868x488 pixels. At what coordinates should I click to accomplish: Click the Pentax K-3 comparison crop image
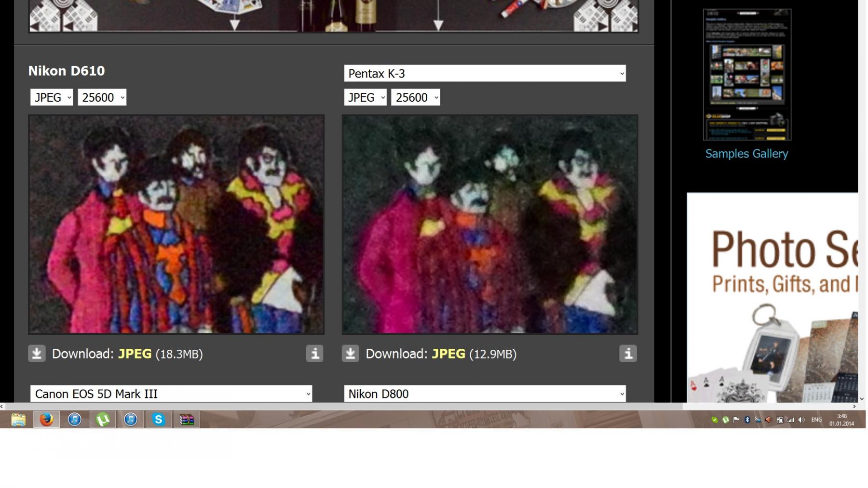click(490, 224)
